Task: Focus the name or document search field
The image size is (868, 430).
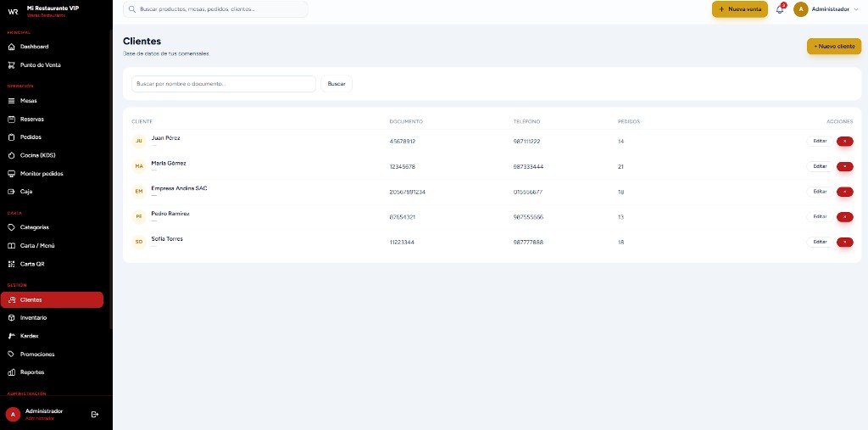Action: point(224,84)
